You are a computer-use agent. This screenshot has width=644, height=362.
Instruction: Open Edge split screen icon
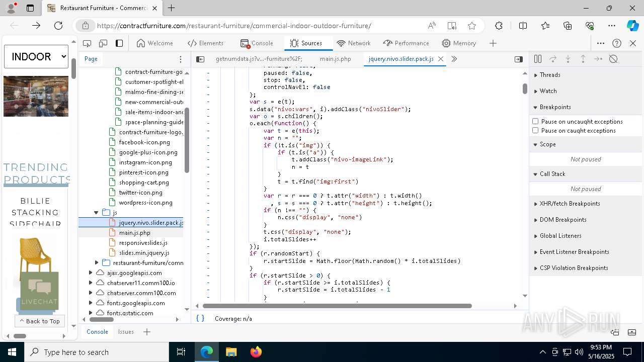click(523, 26)
